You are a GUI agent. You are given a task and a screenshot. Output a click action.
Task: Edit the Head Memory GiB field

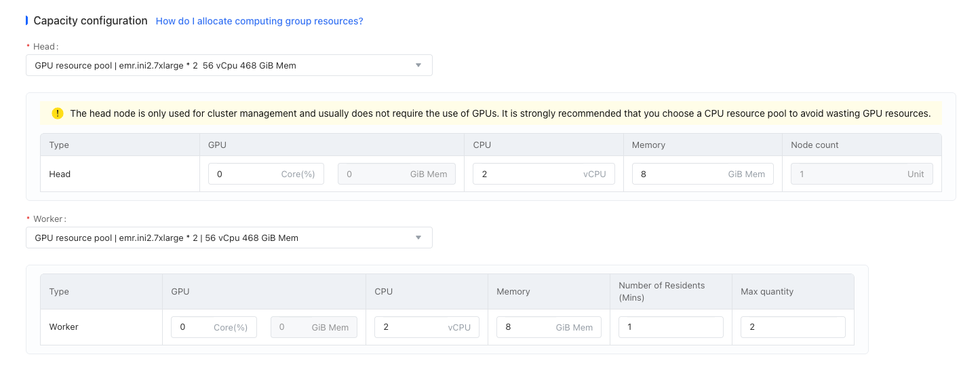[x=703, y=174]
